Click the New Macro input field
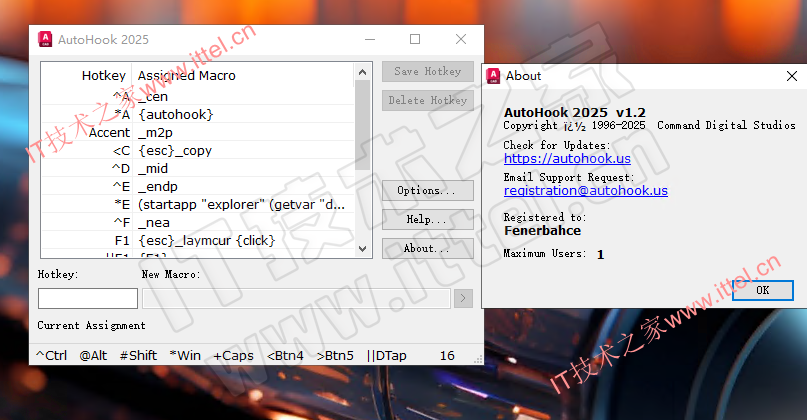The height and width of the screenshot is (420, 807). 296,299
